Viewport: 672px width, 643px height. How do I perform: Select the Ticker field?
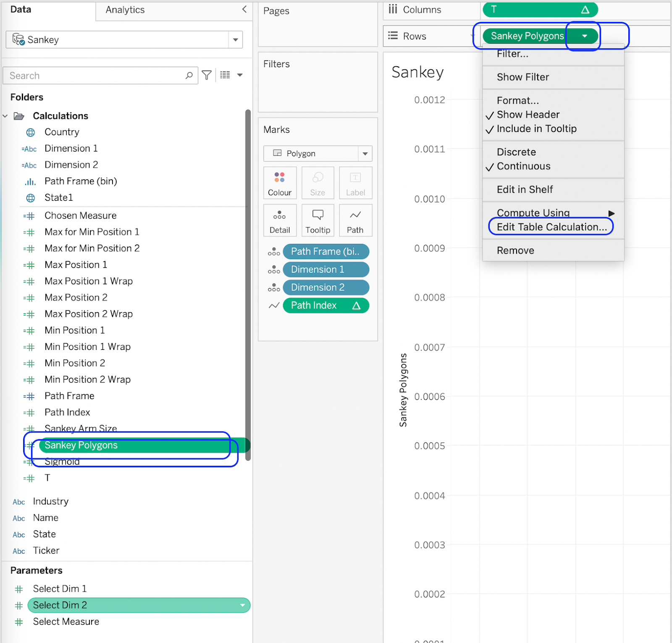46,551
